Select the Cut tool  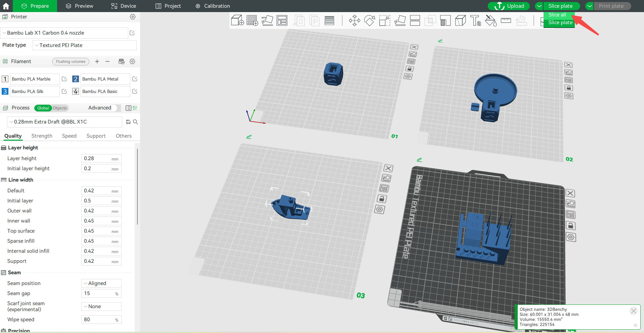coord(415,20)
